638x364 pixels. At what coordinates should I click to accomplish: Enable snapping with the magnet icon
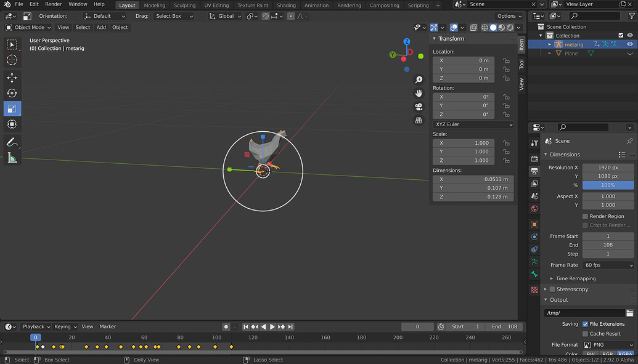[x=265, y=16]
